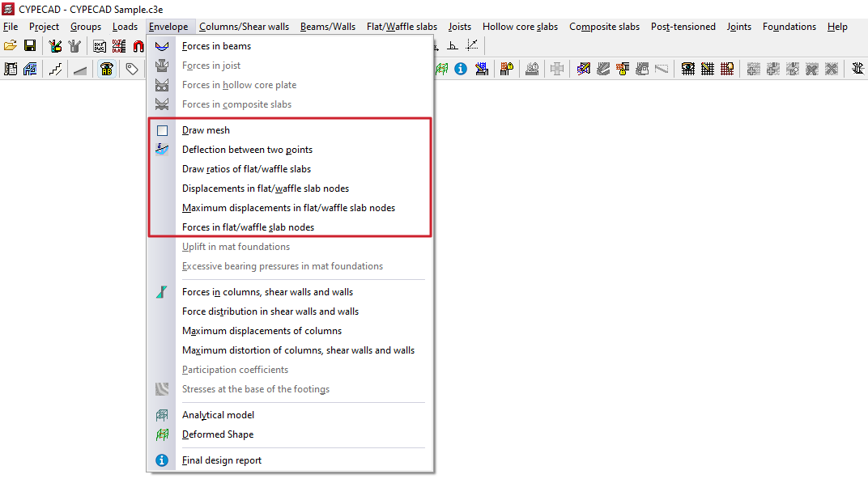
Task: Click the multicolor pencil edit icon
Action: point(584,69)
